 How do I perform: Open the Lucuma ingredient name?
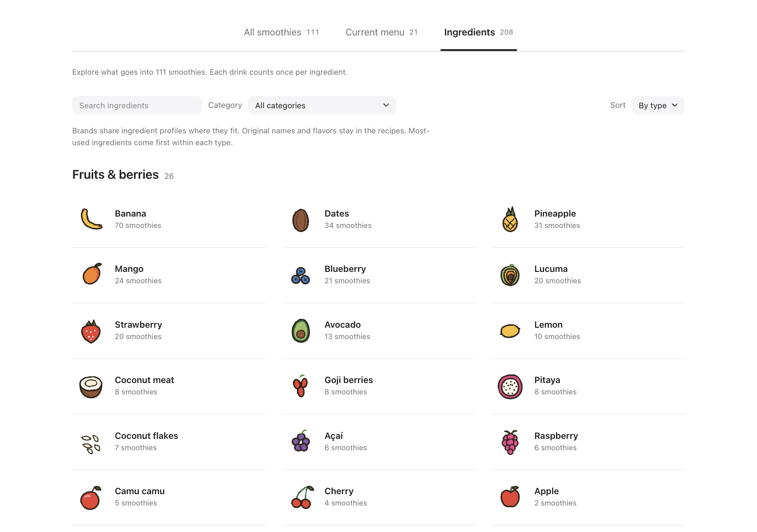click(x=551, y=269)
